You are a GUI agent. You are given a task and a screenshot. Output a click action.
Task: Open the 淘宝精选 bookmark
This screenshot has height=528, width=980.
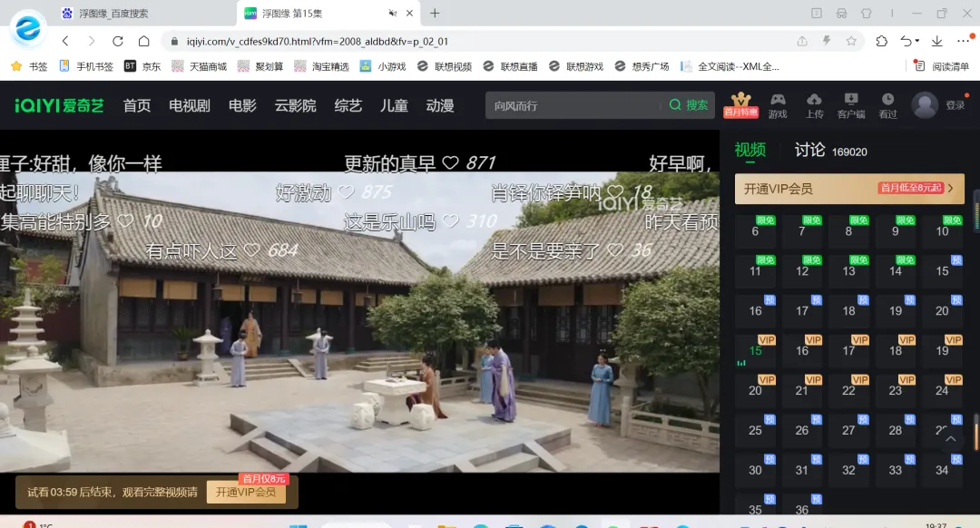click(x=322, y=66)
